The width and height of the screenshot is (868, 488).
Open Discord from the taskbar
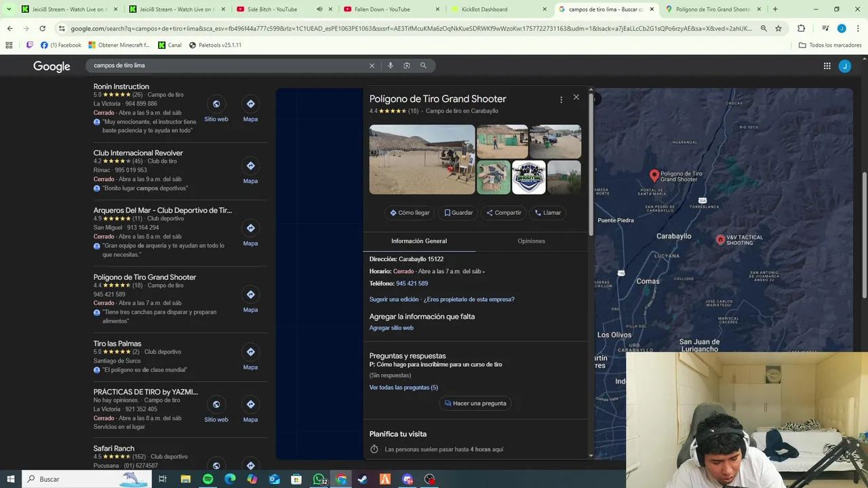coord(408,479)
